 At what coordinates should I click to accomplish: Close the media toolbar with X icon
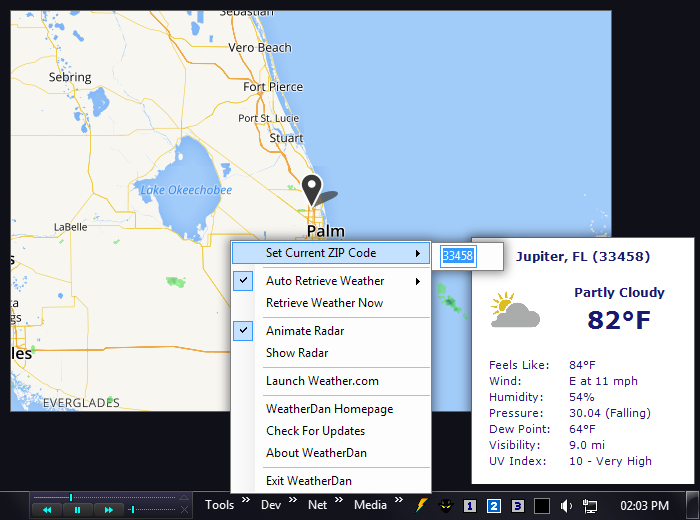[x=184, y=509]
